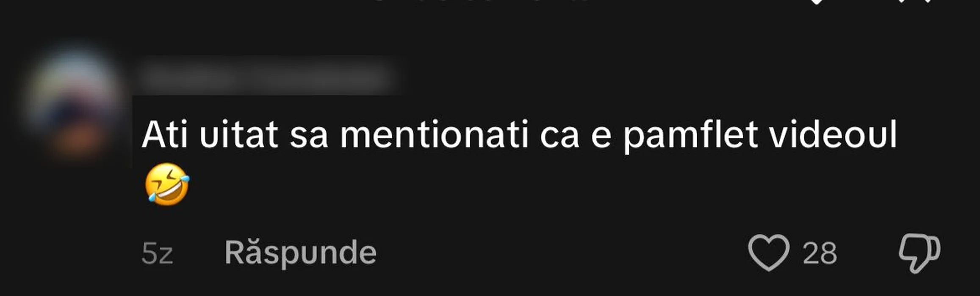Click the word pamflet in the comment
Image resolution: width=980 pixels, height=296 pixels.
coord(690,135)
